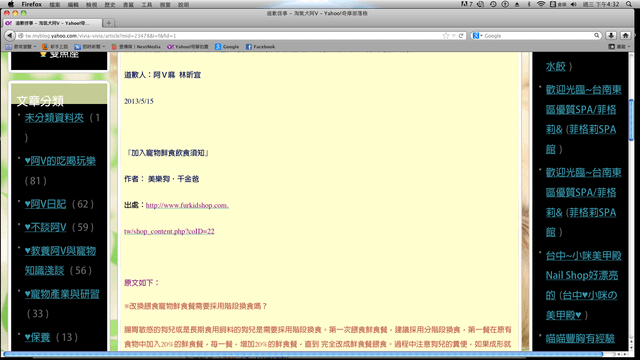This screenshot has width=640, height=360.
Task: Open the Firefox getting-started bookmark
Action: coord(55,47)
